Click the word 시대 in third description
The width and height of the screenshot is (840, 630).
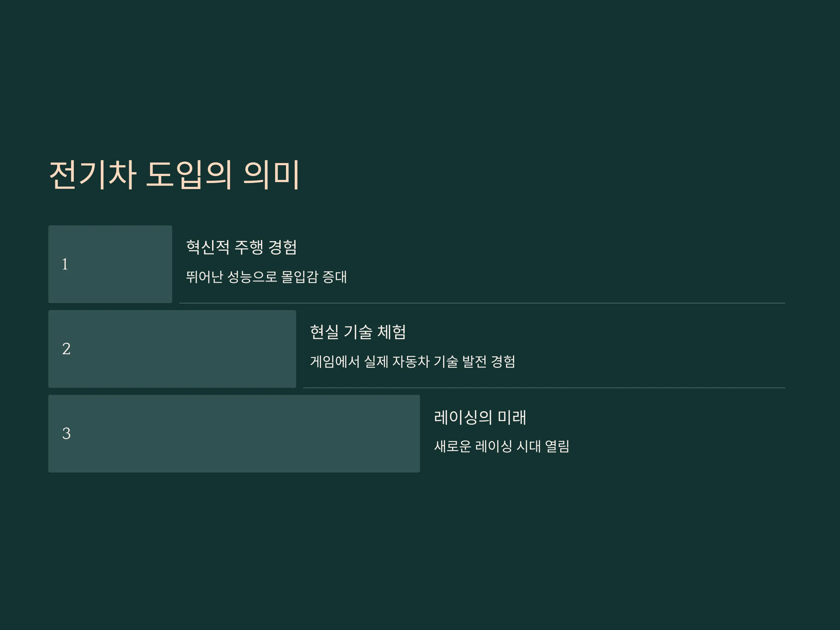tap(528, 446)
